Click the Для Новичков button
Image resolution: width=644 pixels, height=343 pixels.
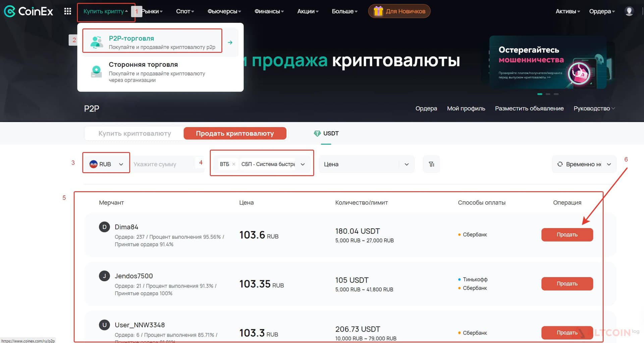tap(399, 11)
